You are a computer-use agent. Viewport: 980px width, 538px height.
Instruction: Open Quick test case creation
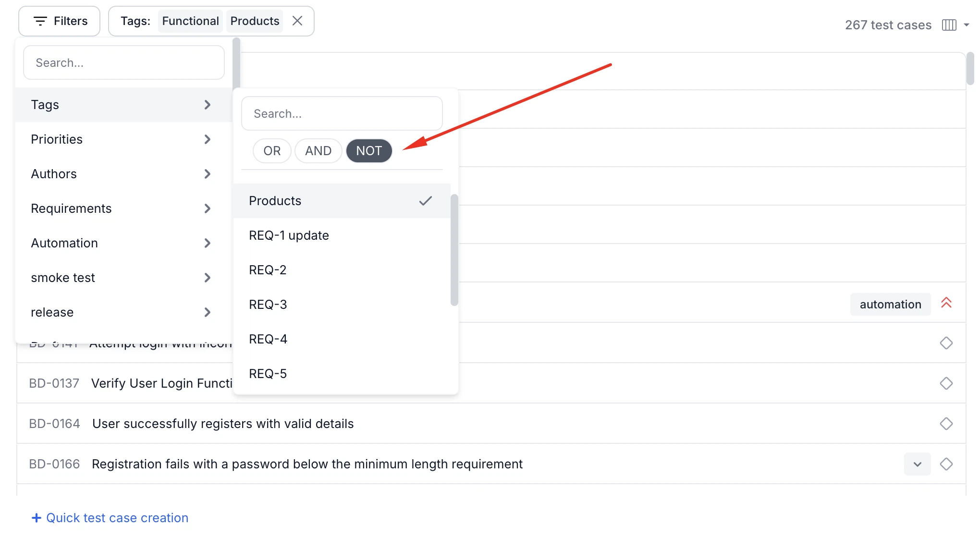click(x=117, y=517)
